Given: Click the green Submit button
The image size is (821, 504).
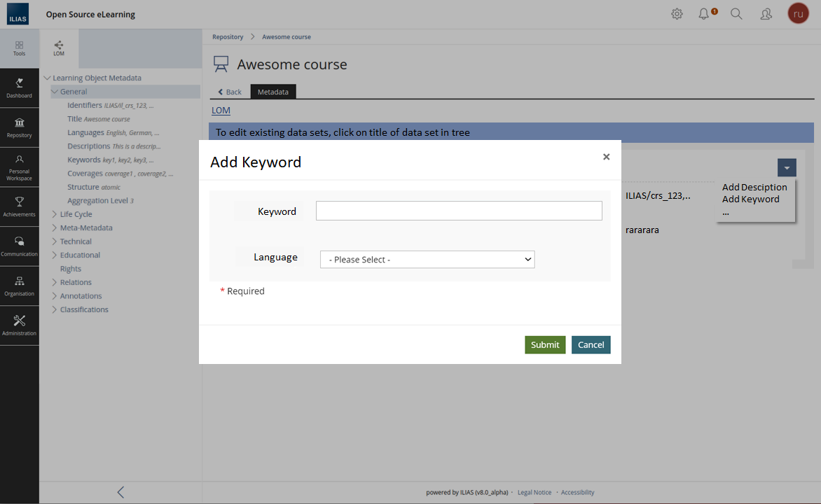Looking at the screenshot, I should (544, 345).
